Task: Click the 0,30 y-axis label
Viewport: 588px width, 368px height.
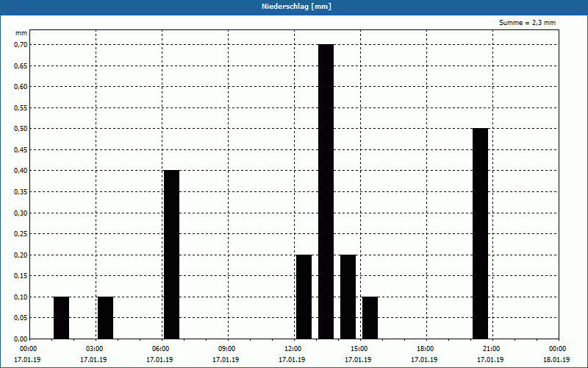Action: click(x=21, y=213)
